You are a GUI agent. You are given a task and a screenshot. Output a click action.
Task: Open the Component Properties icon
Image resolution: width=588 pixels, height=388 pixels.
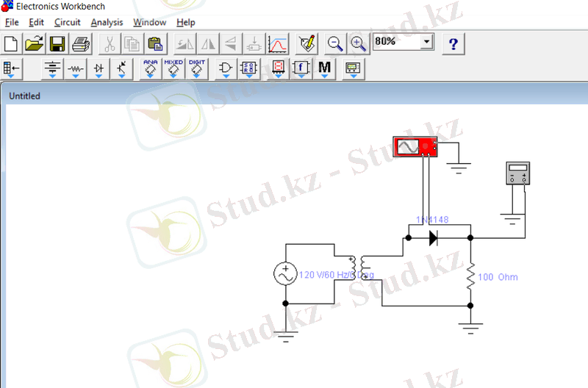(x=307, y=44)
